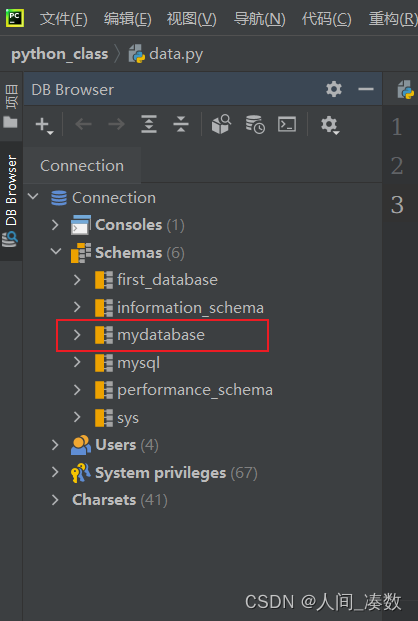Click the expand all toolbar icon
Viewport: 418px width, 621px height.
tap(149, 124)
